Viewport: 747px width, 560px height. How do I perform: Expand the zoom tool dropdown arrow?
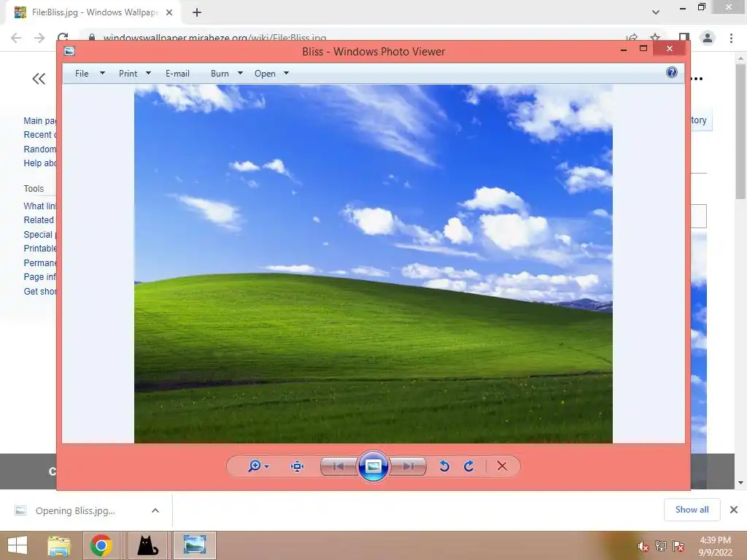(x=267, y=467)
